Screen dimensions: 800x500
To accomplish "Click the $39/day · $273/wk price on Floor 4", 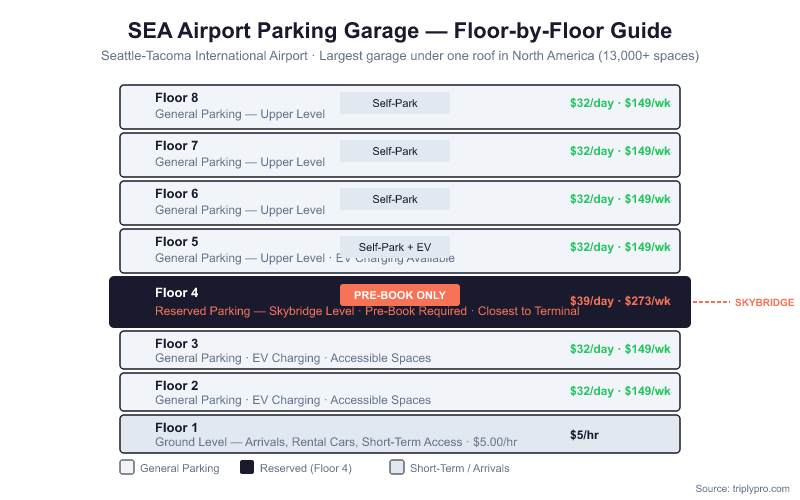I will click(620, 301).
